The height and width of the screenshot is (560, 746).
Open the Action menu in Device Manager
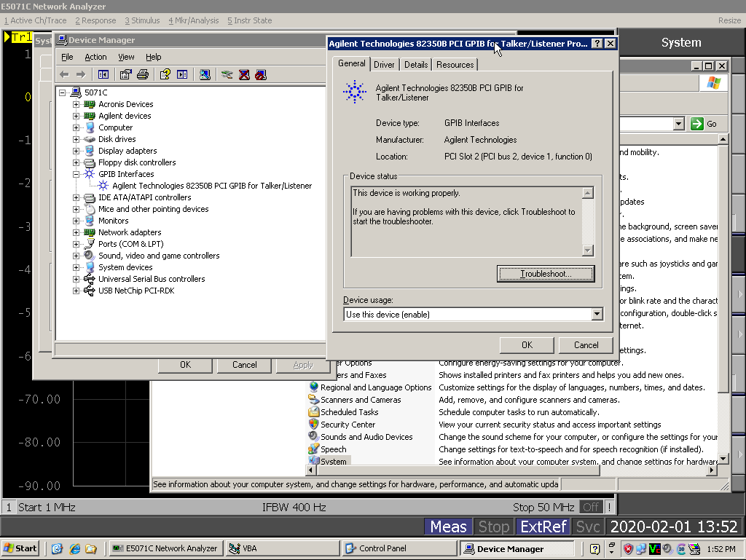click(95, 57)
